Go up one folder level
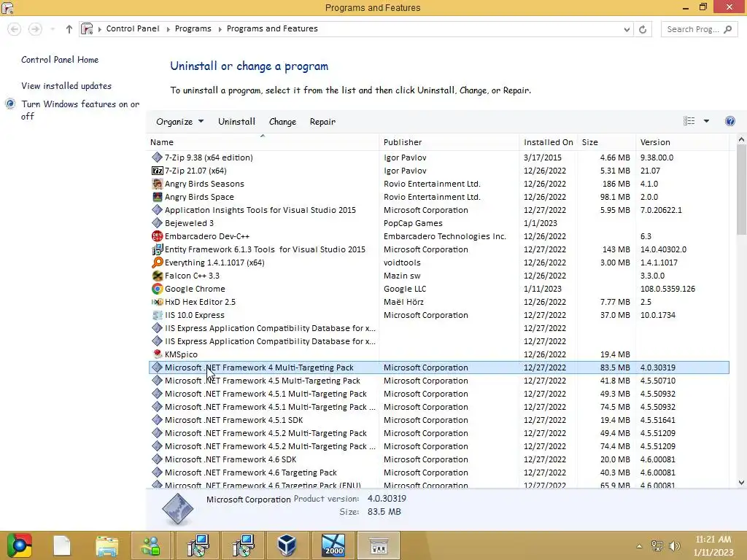747x560 pixels. click(69, 29)
